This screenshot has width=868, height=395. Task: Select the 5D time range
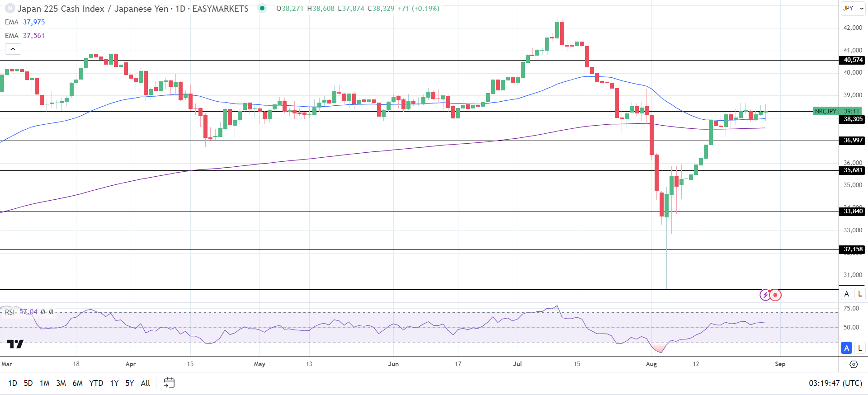28,383
